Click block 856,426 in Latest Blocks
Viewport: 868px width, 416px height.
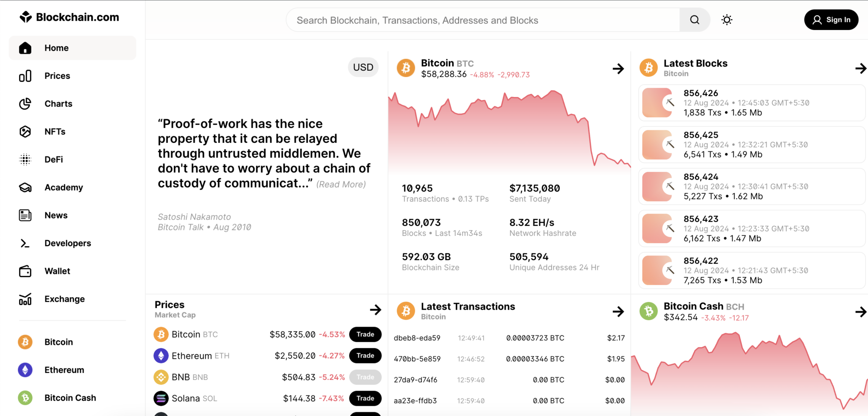click(751, 103)
